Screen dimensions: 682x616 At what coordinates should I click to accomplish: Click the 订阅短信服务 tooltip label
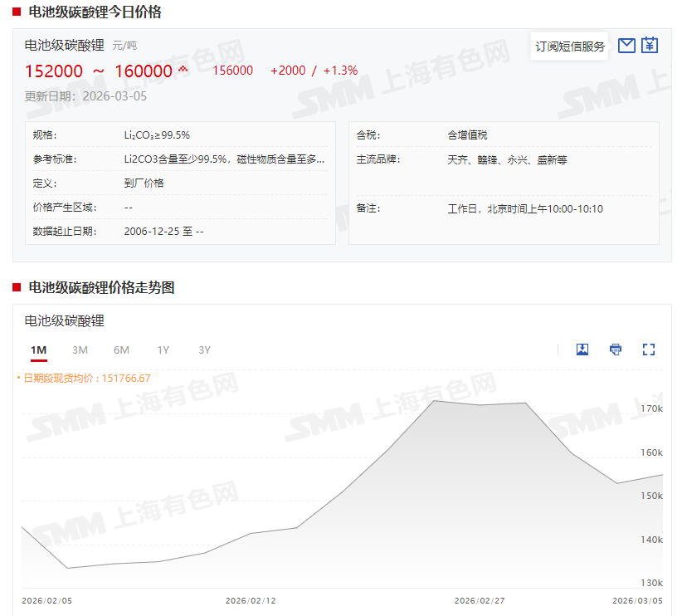570,46
